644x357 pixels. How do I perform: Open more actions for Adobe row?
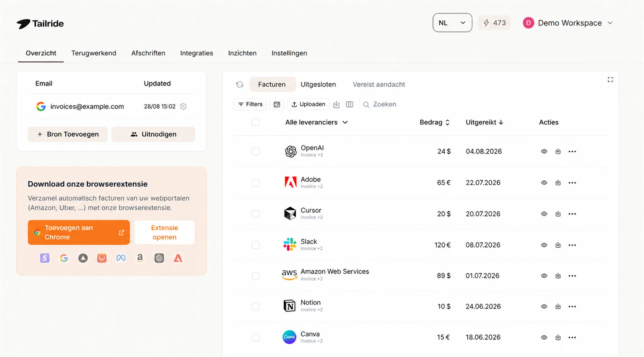572,183
